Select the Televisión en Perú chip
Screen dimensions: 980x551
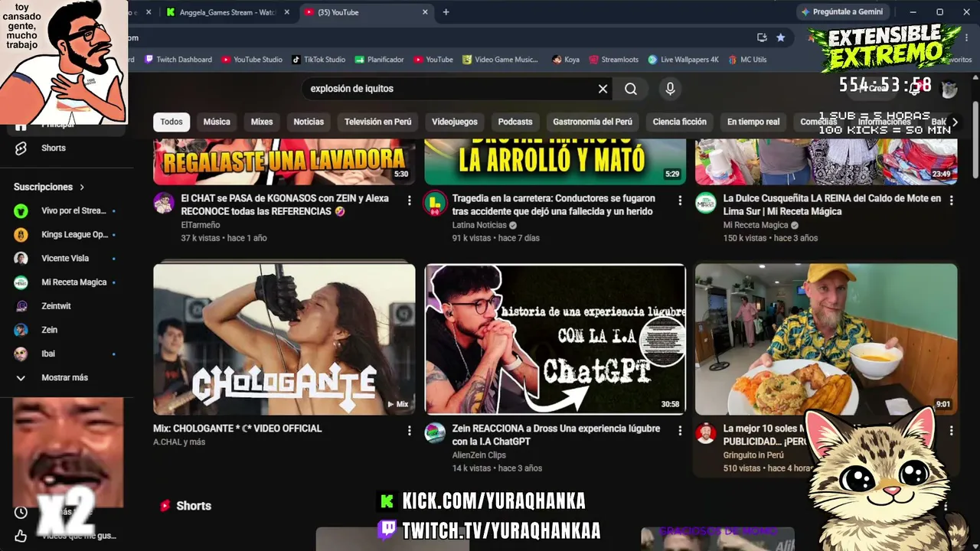[377, 122]
